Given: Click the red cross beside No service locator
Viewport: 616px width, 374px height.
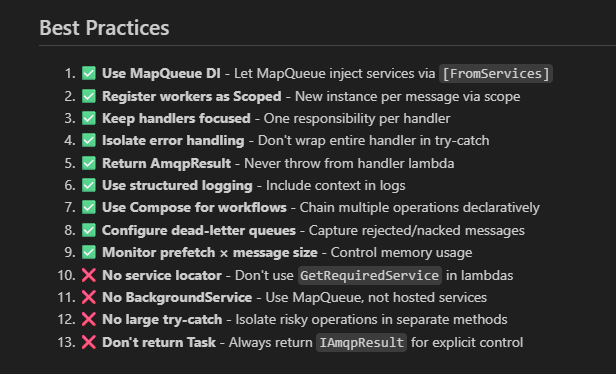Looking at the screenshot, I should (89, 275).
